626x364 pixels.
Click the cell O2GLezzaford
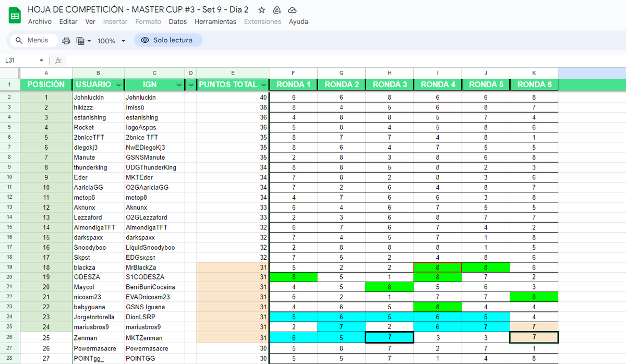tap(154, 217)
